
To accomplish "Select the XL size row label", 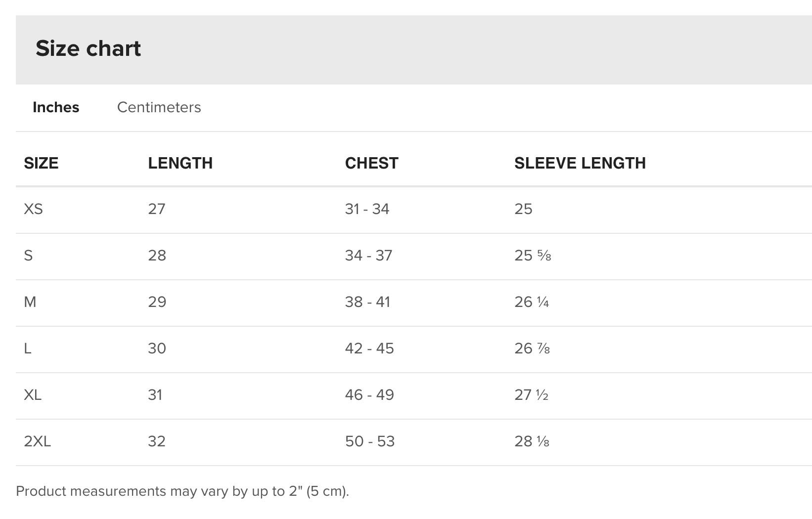I will point(33,395).
